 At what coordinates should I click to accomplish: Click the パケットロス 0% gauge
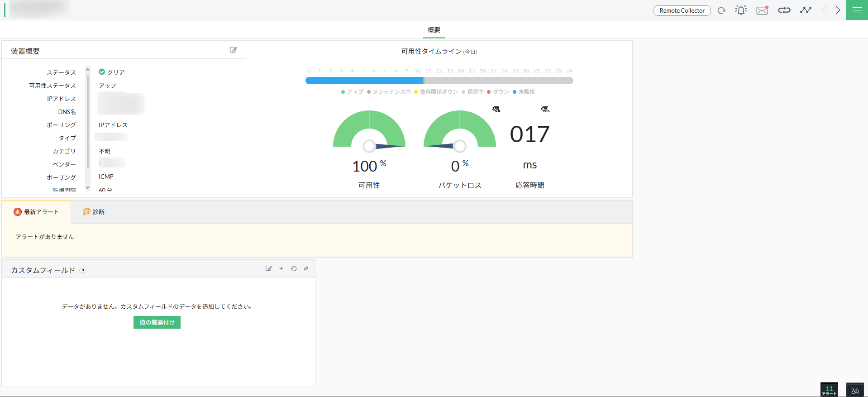(x=460, y=131)
